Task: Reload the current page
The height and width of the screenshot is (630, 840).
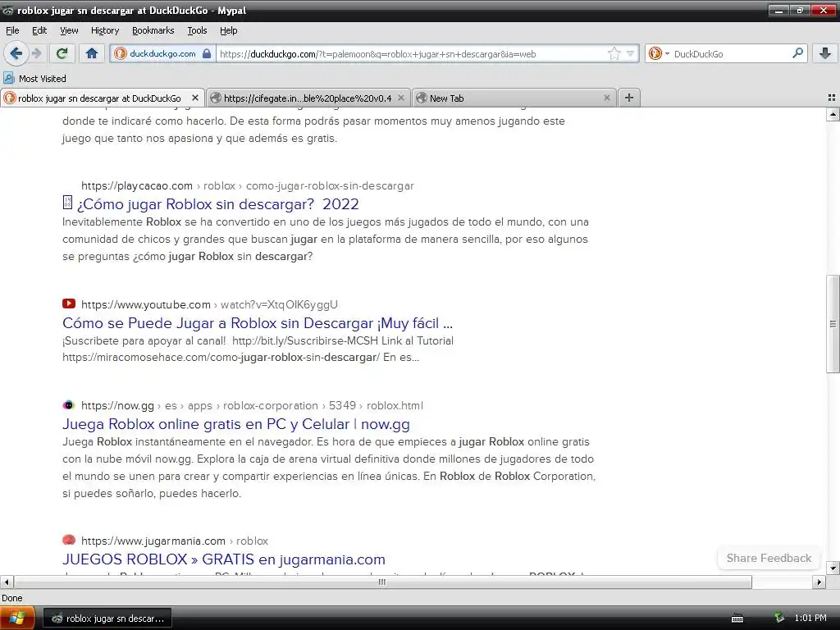Action: [x=62, y=53]
